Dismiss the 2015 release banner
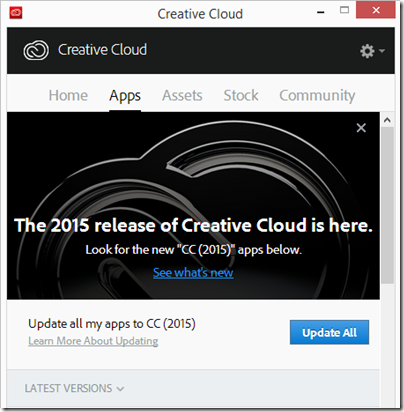Screen dimensions: 404x412 coord(361,128)
